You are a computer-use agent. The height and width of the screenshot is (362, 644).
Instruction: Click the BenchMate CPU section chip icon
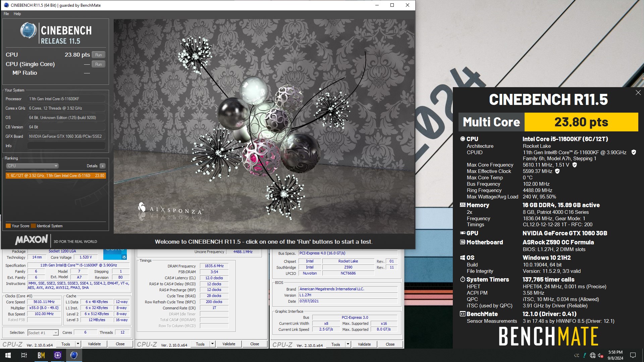point(463,139)
